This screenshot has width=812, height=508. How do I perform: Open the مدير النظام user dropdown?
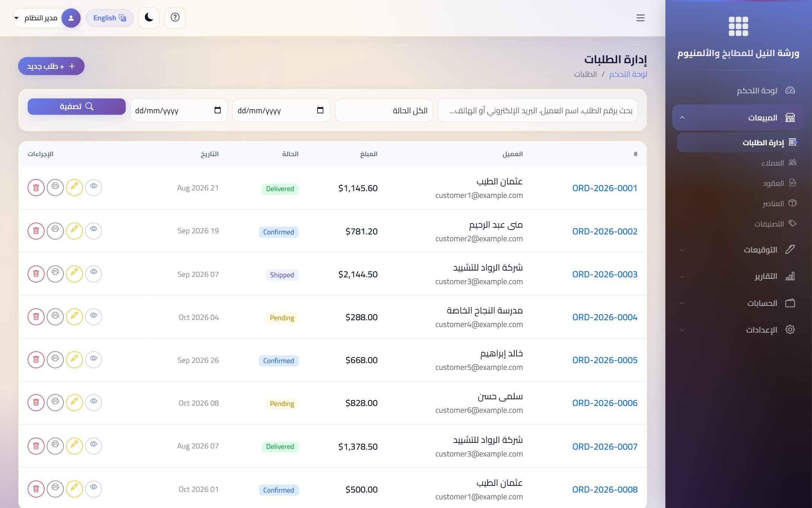click(47, 18)
